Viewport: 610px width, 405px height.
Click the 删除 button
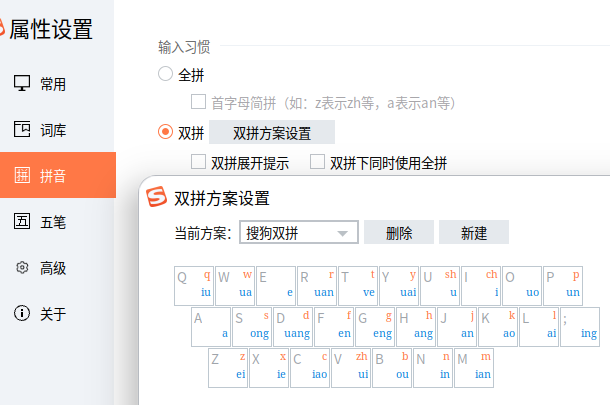pyautogui.click(x=399, y=232)
